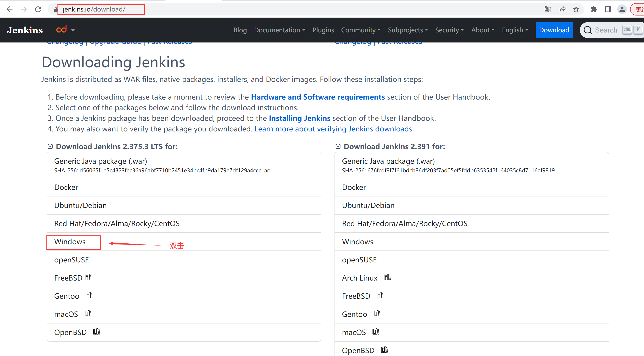
Task: Click the share page icon
Action: [562, 10]
